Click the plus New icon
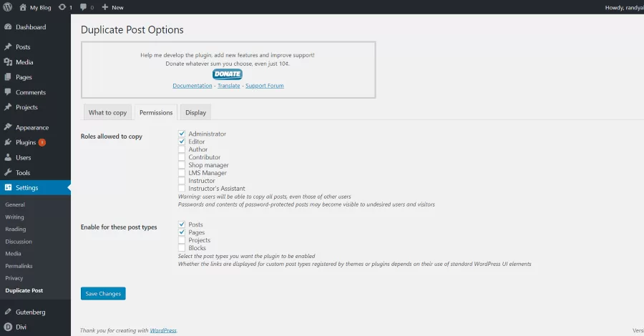The width and height of the screenshot is (644, 336). [x=104, y=7]
